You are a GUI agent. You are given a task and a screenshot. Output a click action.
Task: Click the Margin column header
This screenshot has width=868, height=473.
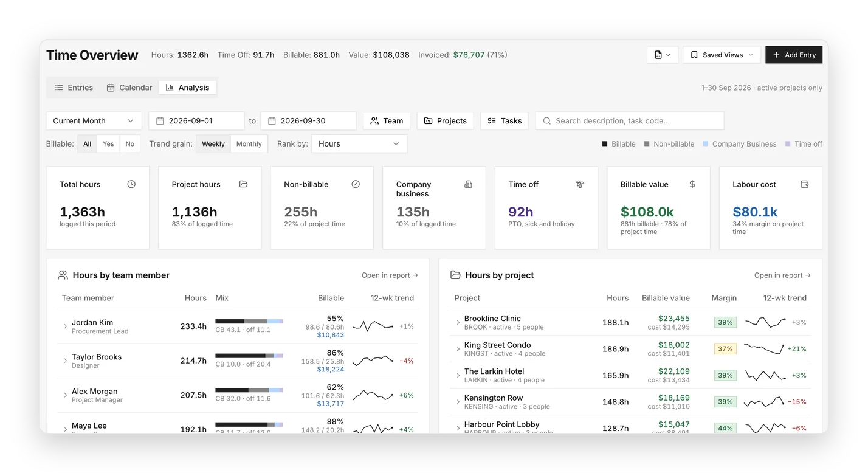(x=724, y=298)
